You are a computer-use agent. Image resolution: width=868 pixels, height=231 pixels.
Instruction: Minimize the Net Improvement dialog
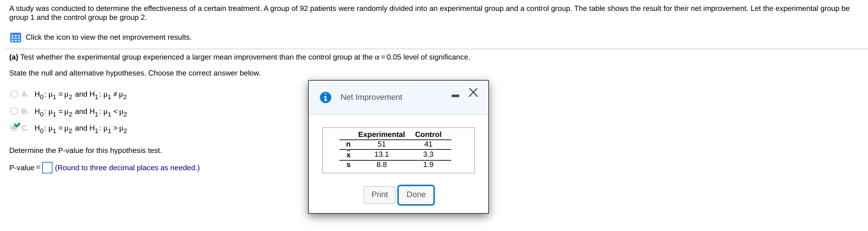tap(455, 96)
